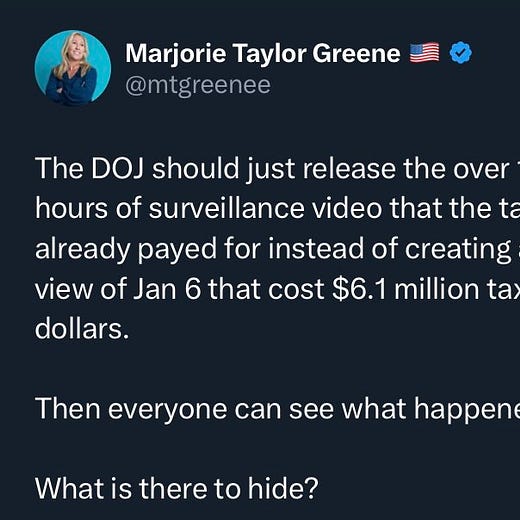The height and width of the screenshot is (520, 520).
Task: Click the word 'payed' in the tweet
Action: (x=177, y=250)
